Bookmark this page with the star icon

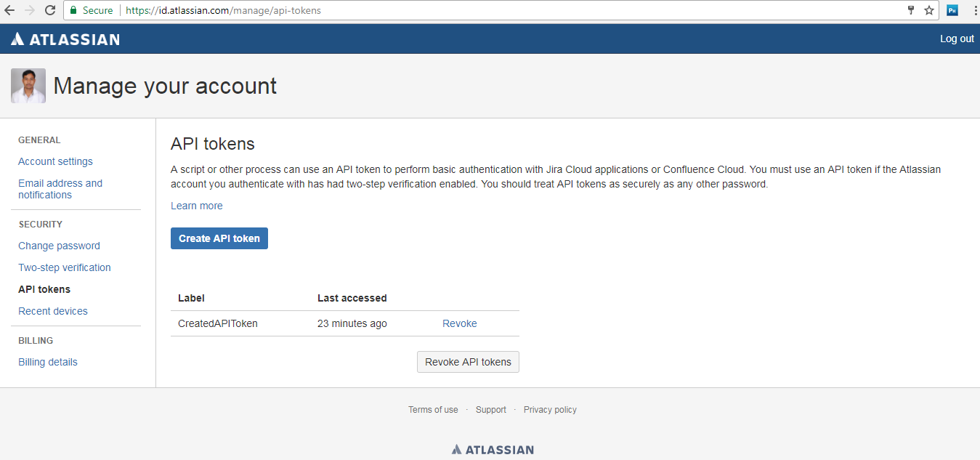(x=929, y=10)
